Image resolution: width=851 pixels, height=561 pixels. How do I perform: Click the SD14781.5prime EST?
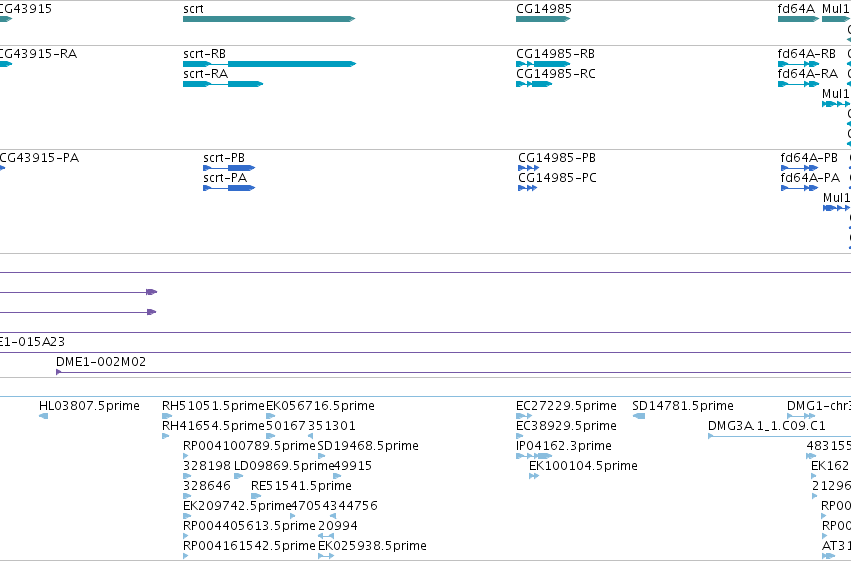[x=639, y=416]
